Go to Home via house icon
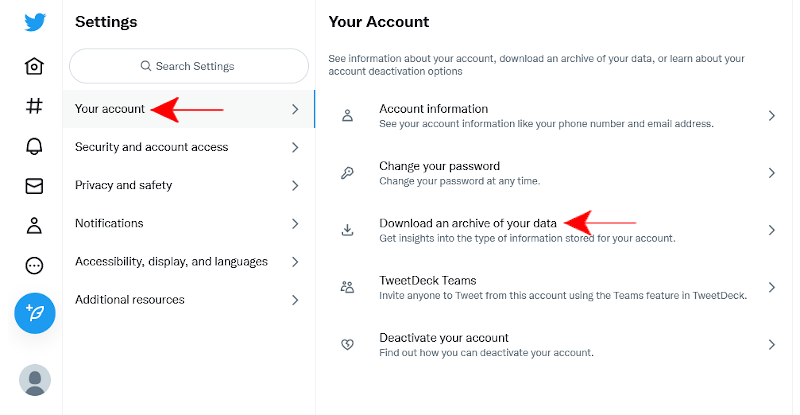Screen dimensions: 800x415 tap(35, 67)
